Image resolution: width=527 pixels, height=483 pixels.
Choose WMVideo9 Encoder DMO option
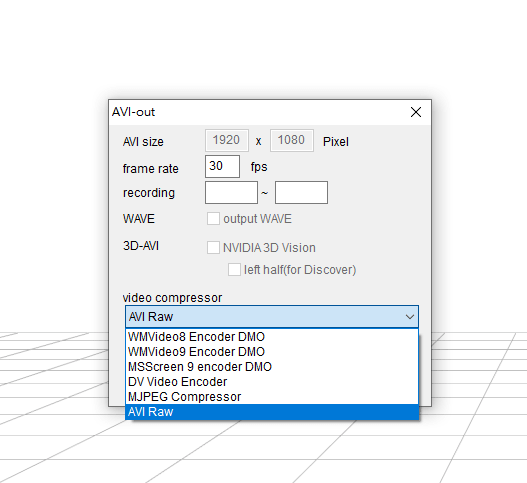click(x=272, y=352)
